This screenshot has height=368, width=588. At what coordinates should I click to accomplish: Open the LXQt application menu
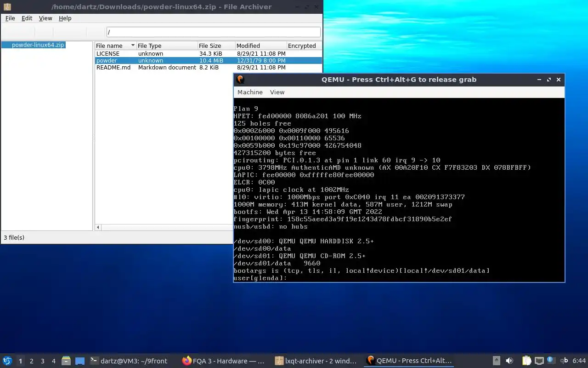pos(7,361)
